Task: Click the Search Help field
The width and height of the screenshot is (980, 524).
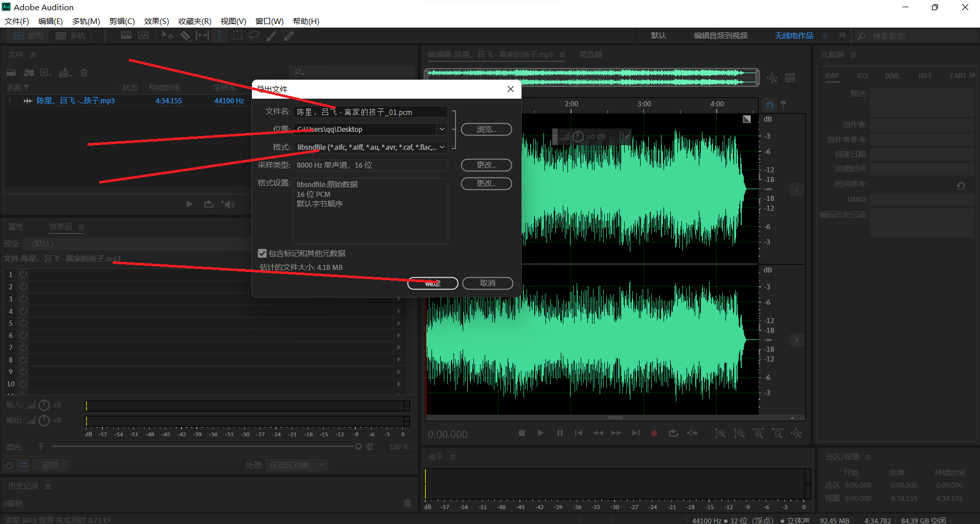Action: [x=915, y=36]
